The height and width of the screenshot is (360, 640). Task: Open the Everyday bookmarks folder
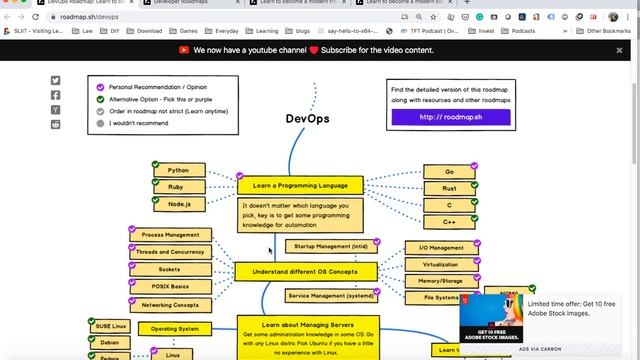[222, 31]
